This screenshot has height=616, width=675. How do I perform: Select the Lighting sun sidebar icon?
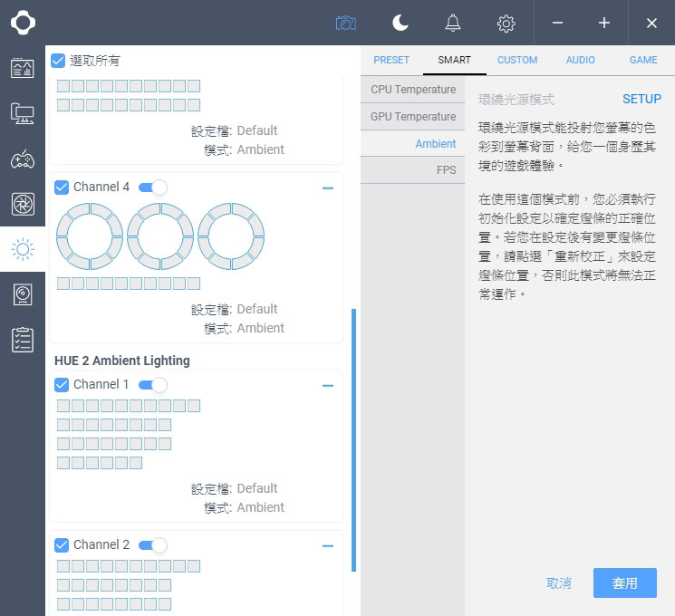(23, 249)
